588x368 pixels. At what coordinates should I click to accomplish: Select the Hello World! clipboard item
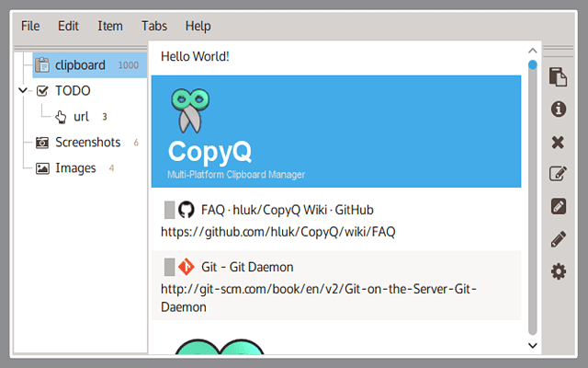point(195,57)
